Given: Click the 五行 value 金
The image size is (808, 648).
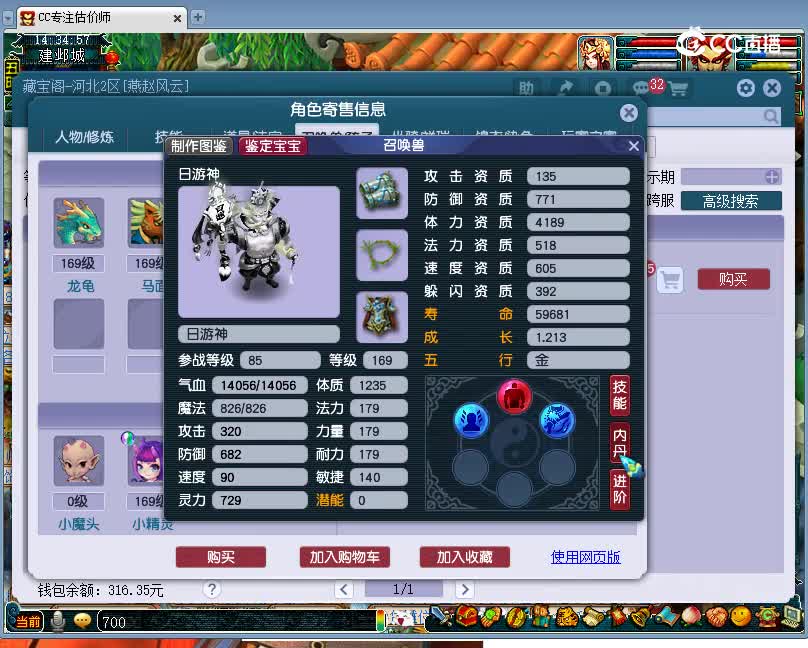Looking at the screenshot, I should [x=578, y=360].
